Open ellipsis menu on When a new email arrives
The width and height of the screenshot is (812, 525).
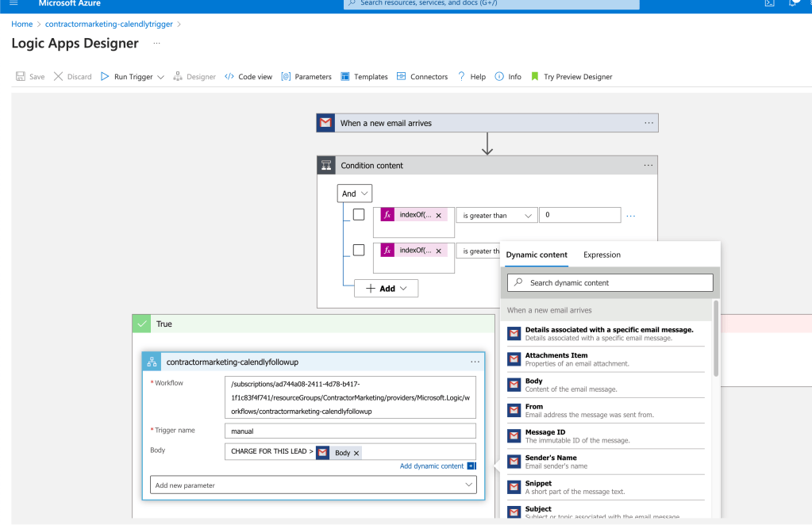(648, 123)
